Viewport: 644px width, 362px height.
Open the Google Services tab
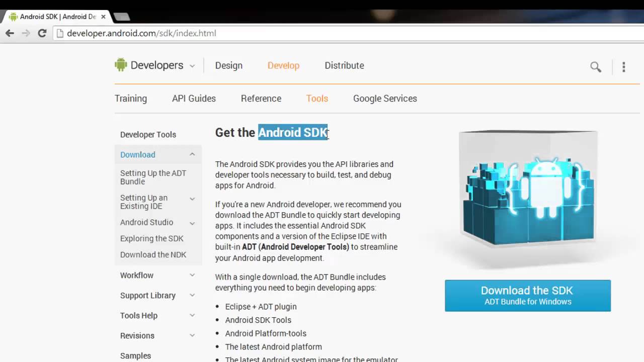click(385, 99)
